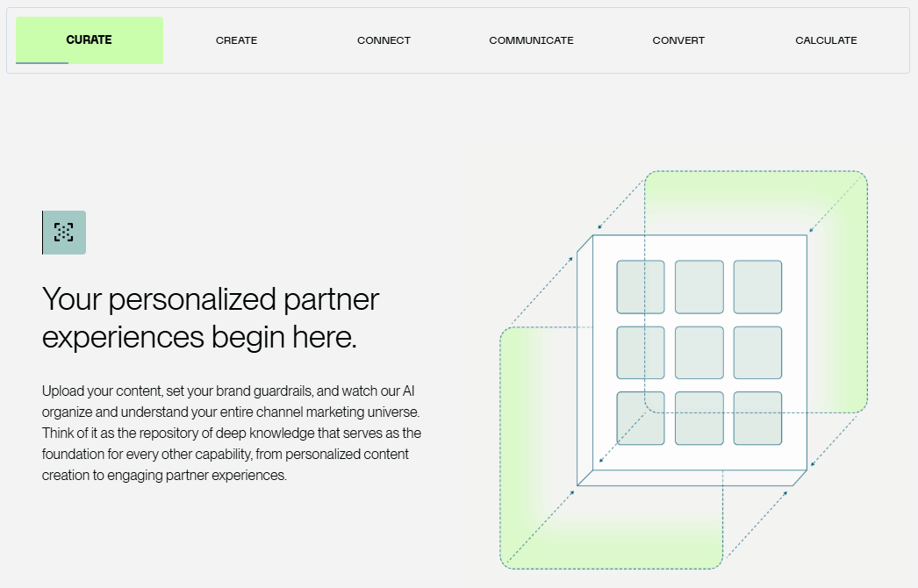Pick the bottom-left tile in the grid
This screenshot has height=588, width=918.
tap(641, 418)
